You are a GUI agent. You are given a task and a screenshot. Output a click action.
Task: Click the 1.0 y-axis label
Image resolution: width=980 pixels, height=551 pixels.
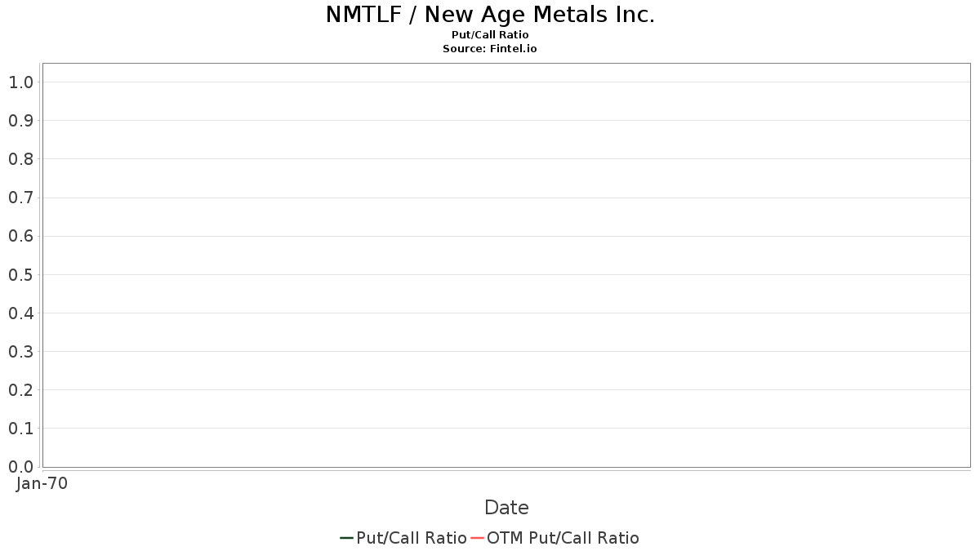(21, 82)
